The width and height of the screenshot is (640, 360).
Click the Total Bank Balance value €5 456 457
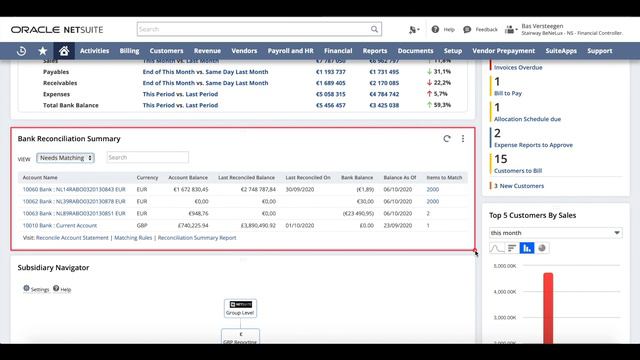pyautogui.click(x=331, y=105)
